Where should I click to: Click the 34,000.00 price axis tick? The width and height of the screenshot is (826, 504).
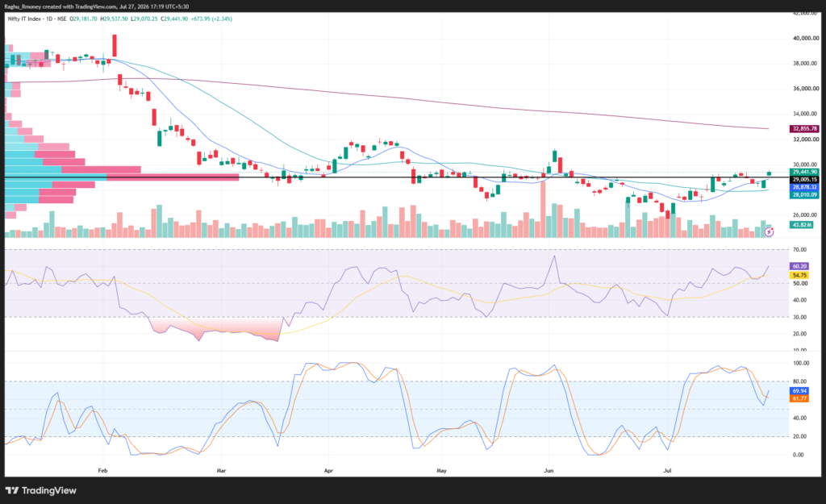tap(806, 114)
